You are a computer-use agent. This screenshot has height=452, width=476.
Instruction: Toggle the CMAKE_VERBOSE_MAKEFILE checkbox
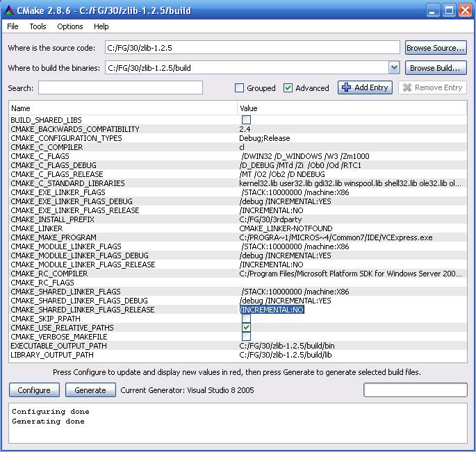pyautogui.click(x=246, y=337)
